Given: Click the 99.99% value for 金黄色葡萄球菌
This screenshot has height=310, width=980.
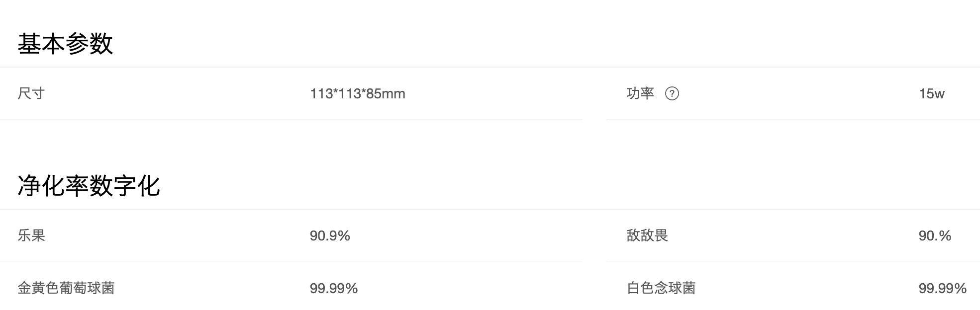Looking at the screenshot, I should point(334,288).
